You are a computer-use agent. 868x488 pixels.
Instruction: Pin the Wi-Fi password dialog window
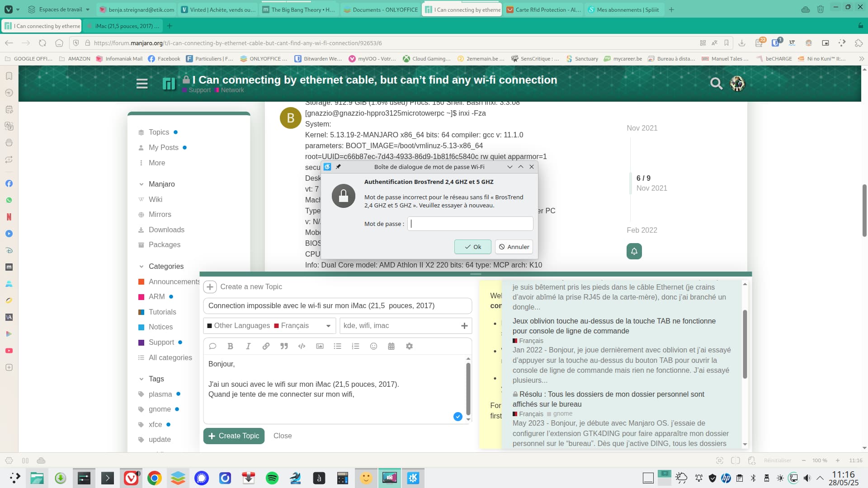click(x=338, y=167)
